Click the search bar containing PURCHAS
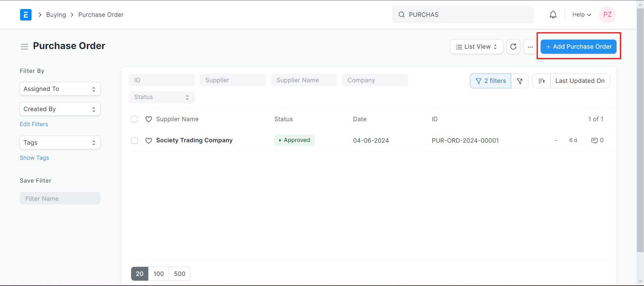This screenshot has height=286, width=644. [x=463, y=15]
